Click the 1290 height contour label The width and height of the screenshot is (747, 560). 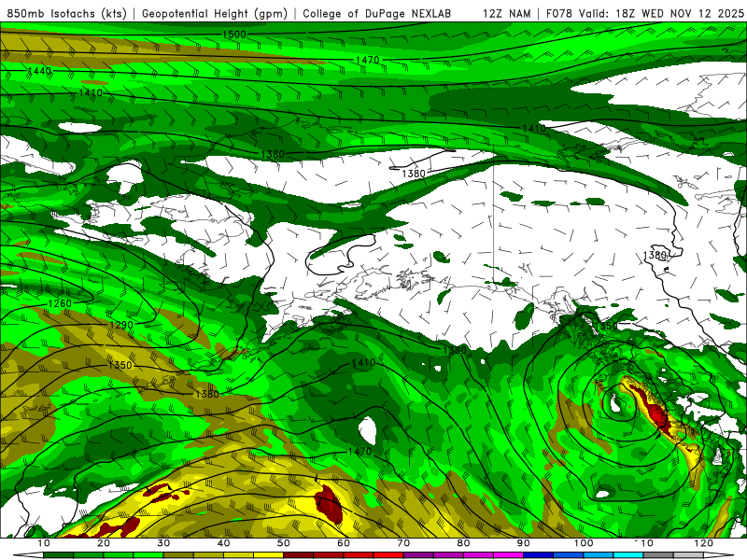[121, 325]
